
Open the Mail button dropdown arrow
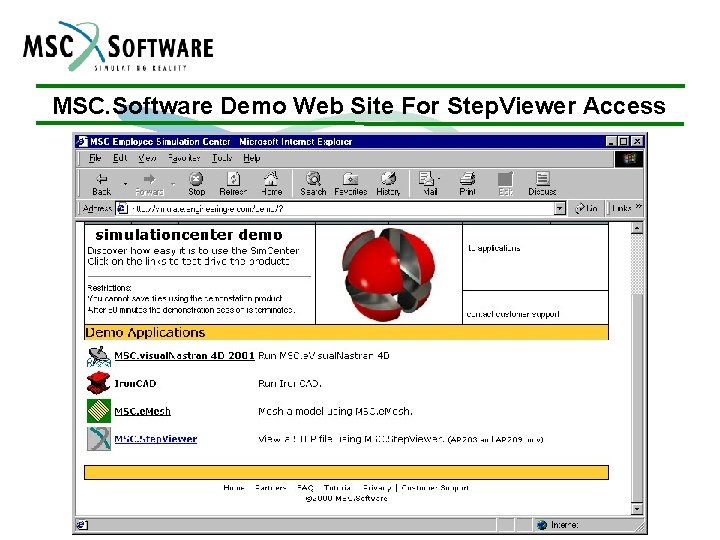point(439,178)
